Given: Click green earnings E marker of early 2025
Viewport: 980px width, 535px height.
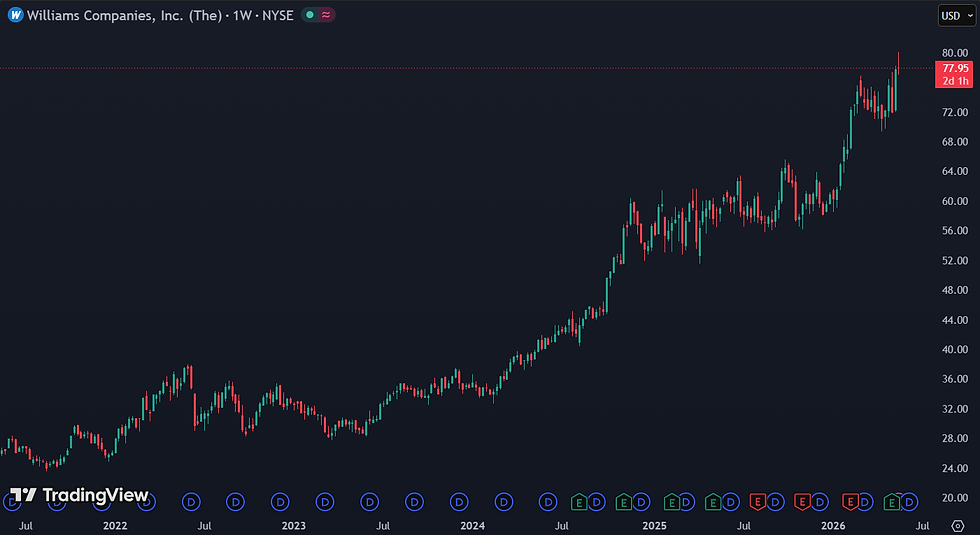Looking at the screenshot, I should (672, 501).
